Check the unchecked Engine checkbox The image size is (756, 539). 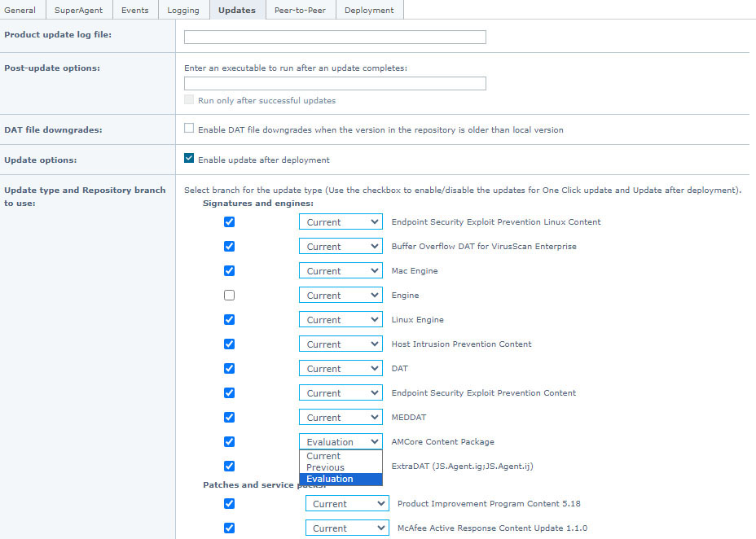tap(229, 295)
